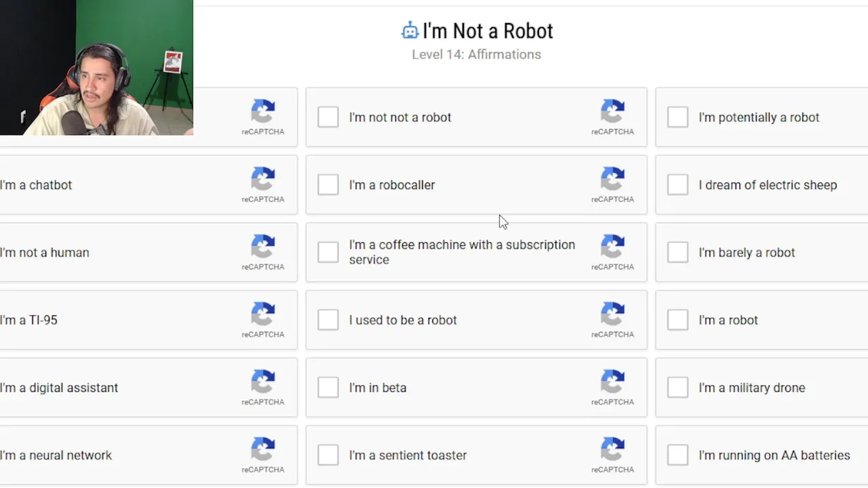
Task: Click the streamer webcam overlay
Action: click(96, 68)
